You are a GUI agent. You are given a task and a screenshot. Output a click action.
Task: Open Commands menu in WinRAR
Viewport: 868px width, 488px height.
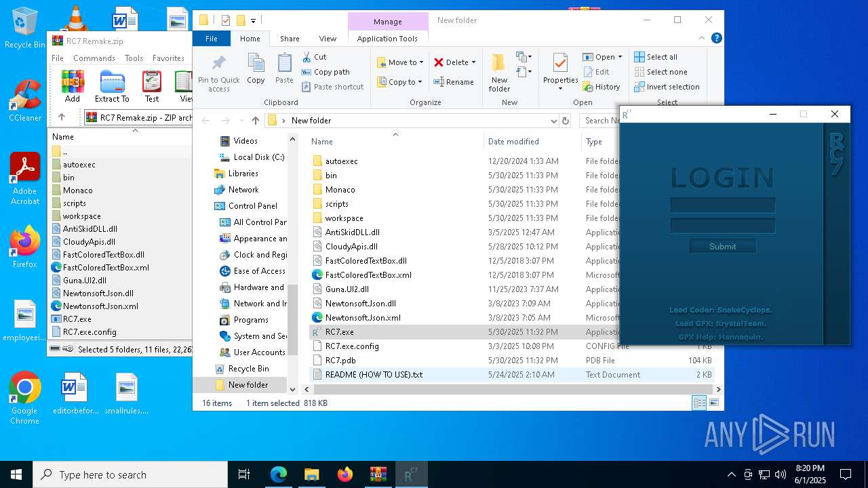pyautogui.click(x=94, y=58)
